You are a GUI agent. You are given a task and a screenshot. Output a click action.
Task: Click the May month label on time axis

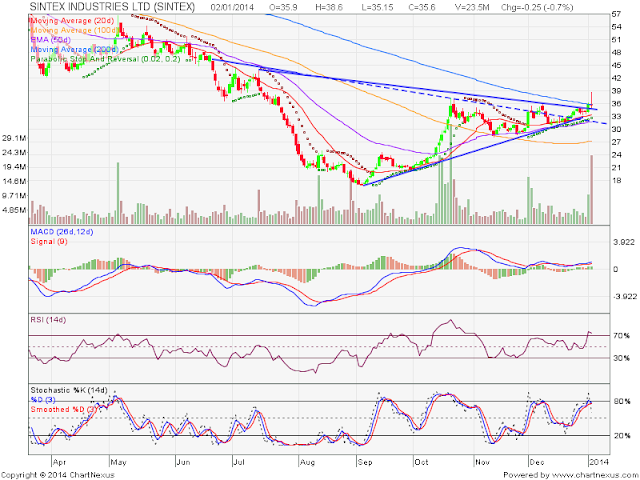click(119, 462)
